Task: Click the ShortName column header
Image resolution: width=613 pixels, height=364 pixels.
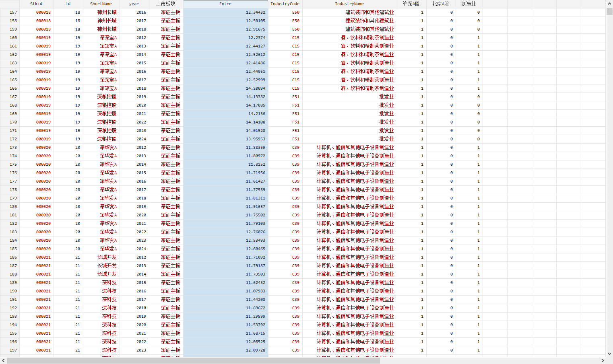Action: pyautogui.click(x=101, y=4)
